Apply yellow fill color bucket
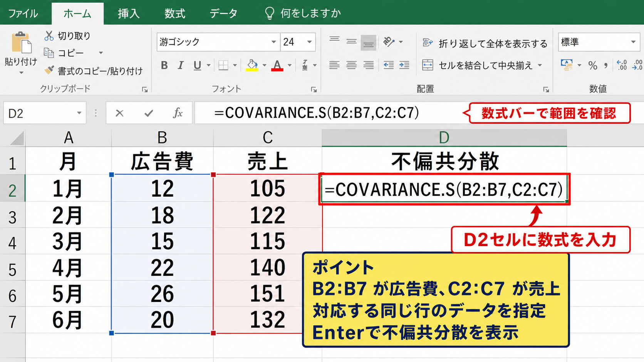The image size is (644, 362). [x=252, y=65]
